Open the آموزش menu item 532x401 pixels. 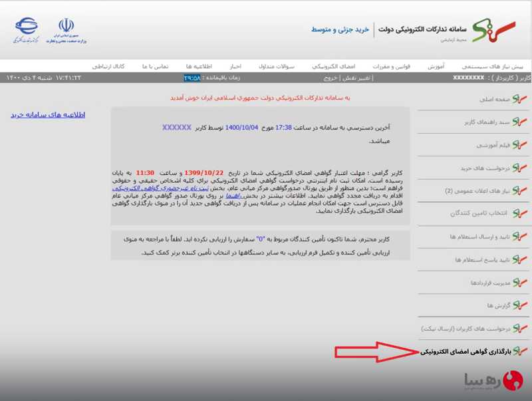436,67
